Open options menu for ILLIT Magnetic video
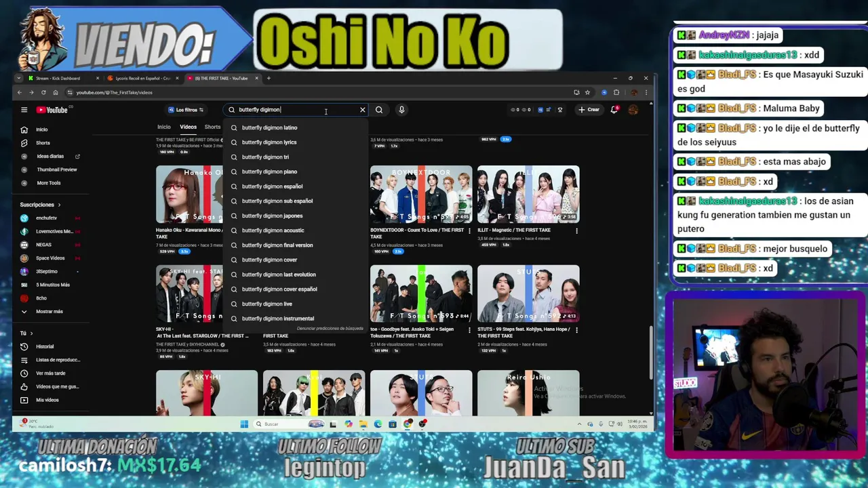This screenshot has height=488, width=868. pos(576,231)
